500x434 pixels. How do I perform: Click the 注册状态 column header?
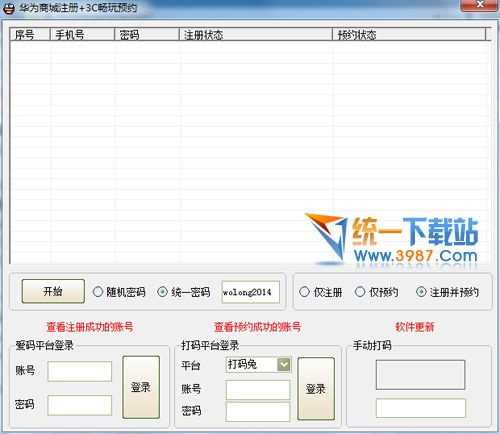point(256,35)
